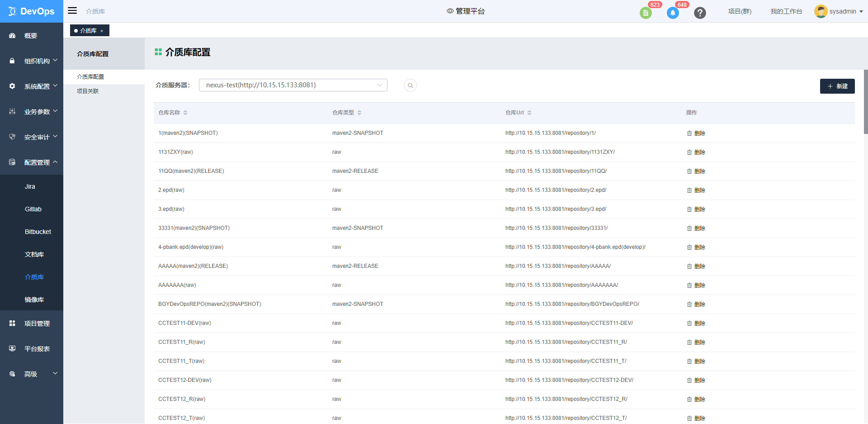Click 管理平台 title in header

pyautogui.click(x=470, y=11)
